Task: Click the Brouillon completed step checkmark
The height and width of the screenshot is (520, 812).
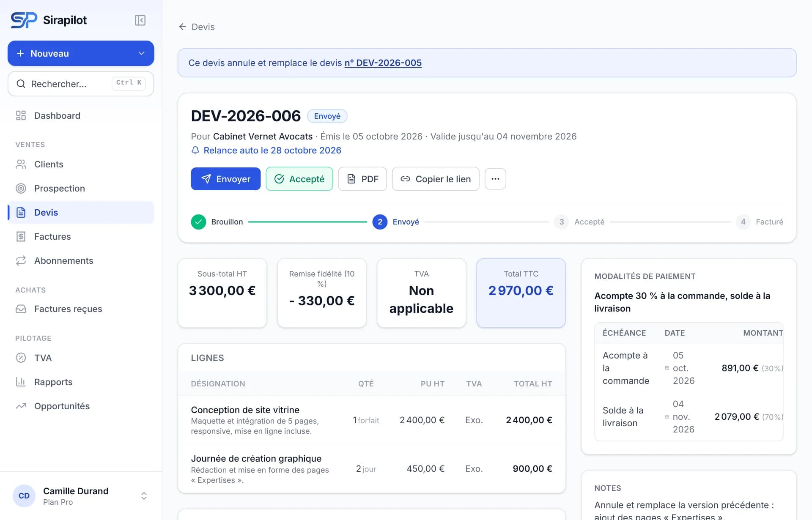Action: [x=198, y=222]
